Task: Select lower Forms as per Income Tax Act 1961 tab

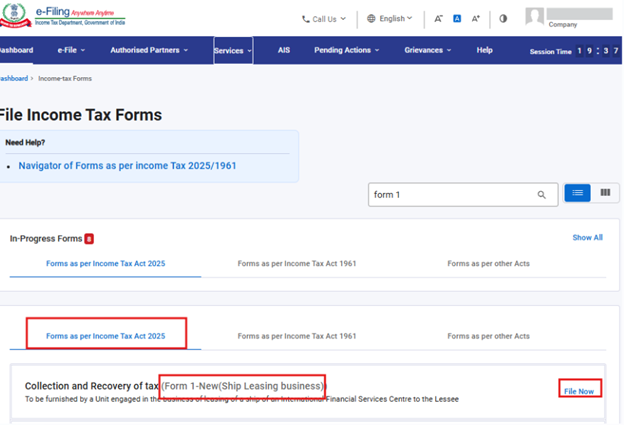Action: point(297,336)
